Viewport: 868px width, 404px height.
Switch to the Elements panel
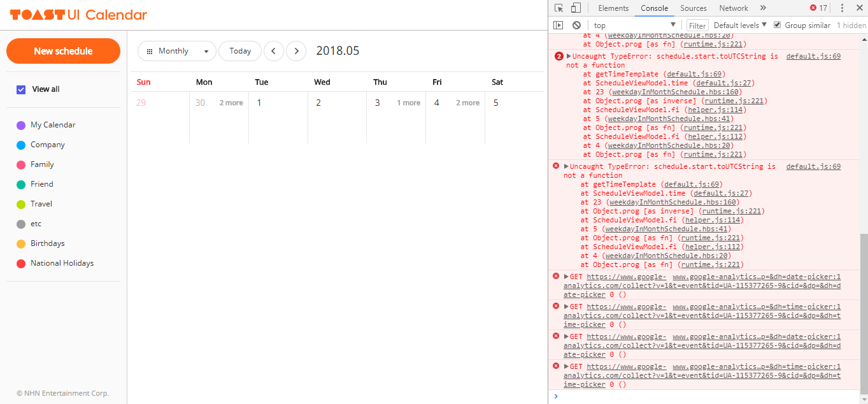pos(613,8)
